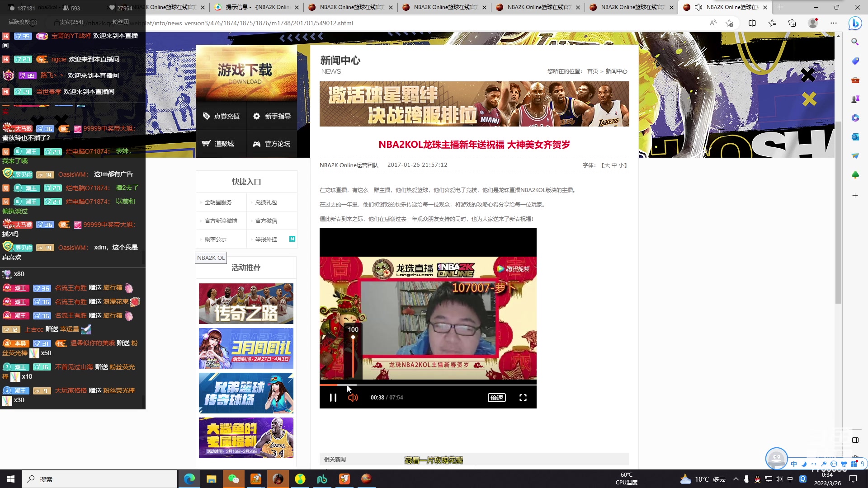Viewport: 868px width, 488px height.
Task: Open the 3月周周礼 activity thumbnail
Action: point(246,348)
